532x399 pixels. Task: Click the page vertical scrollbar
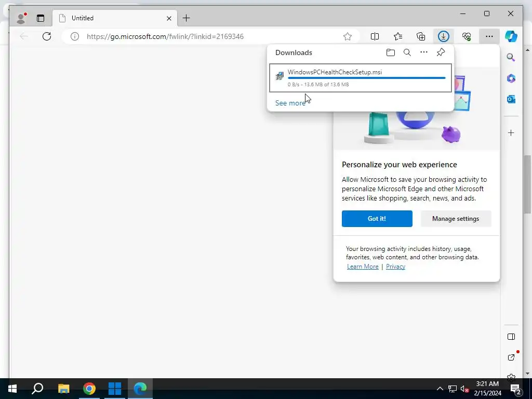(x=527, y=184)
